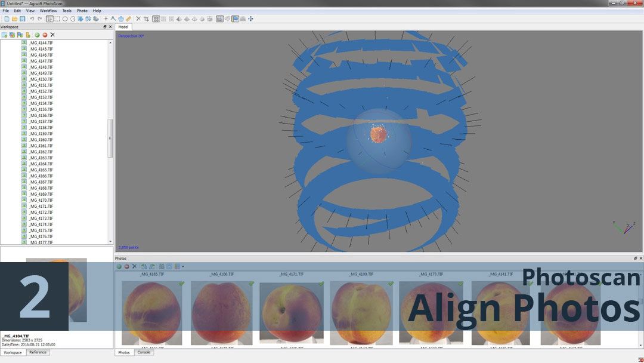Toggle Shaded model view mode
Viewport: 644px width, 363px height.
[x=179, y=19]
